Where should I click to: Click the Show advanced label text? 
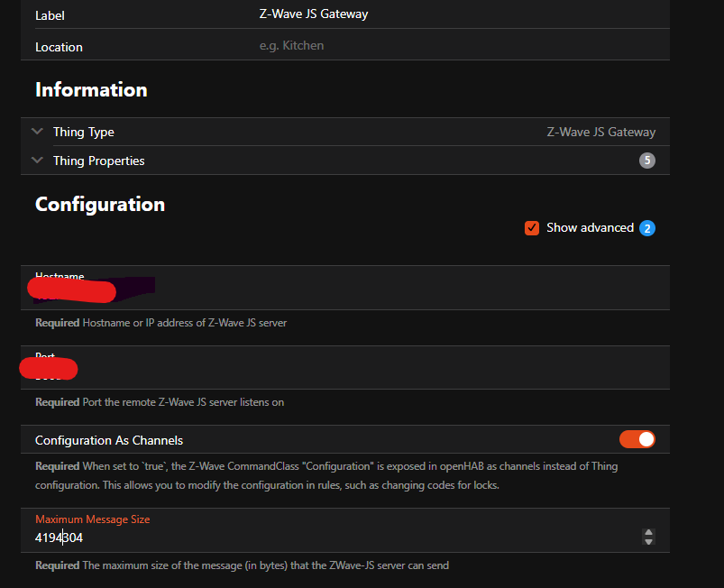pyautogui.click(x=590, y=228)
